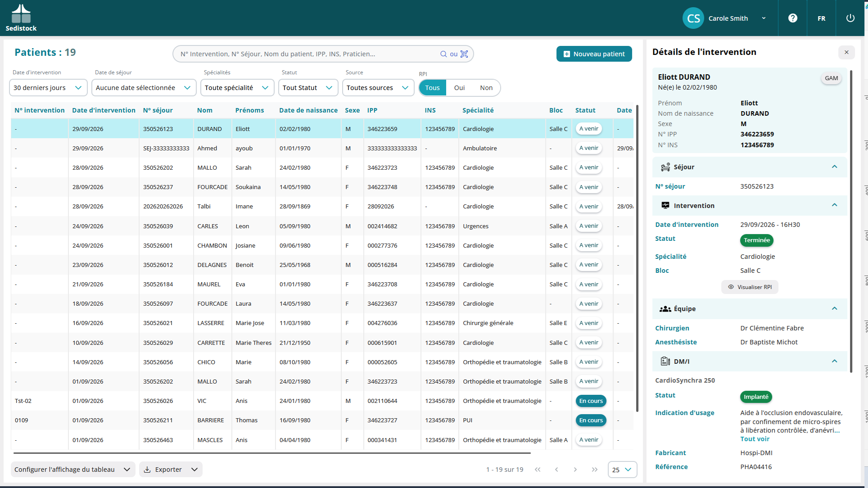Open the Exporter menu
This screenshot has height=488, width=868.
click(x=171, y=470)
